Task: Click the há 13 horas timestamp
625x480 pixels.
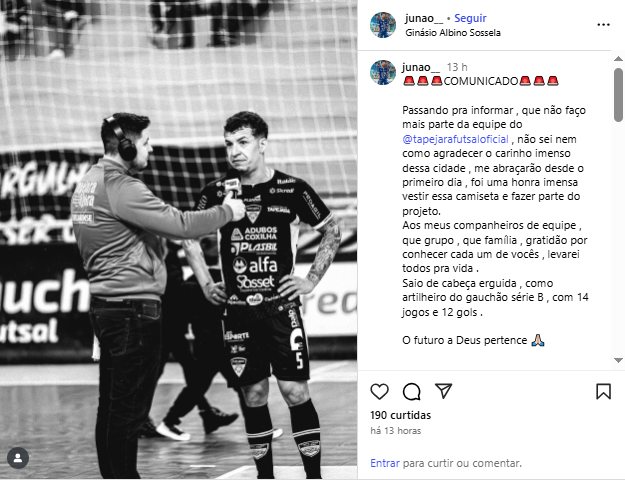Action: click(x=395, y=431)
